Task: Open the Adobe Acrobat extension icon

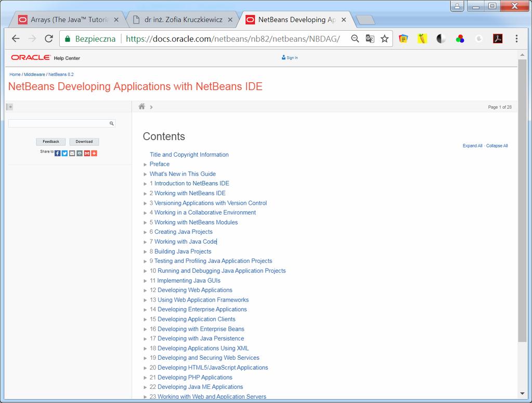Action: pyautogui.click(x=498, y=39)
